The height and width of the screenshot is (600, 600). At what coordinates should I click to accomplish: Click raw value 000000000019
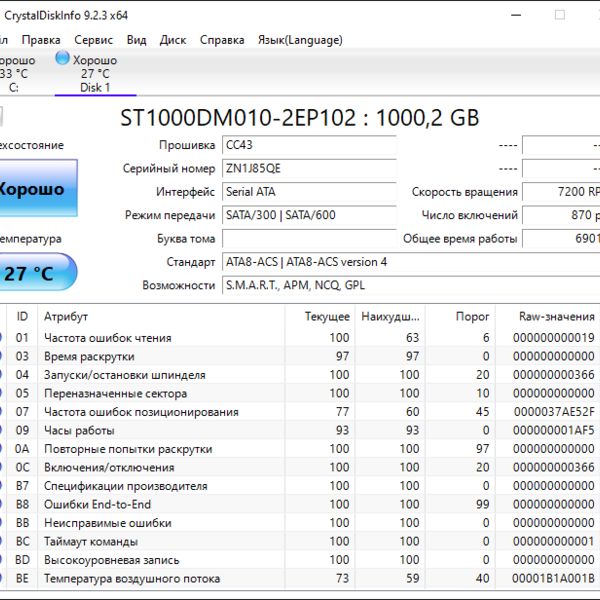554,338
